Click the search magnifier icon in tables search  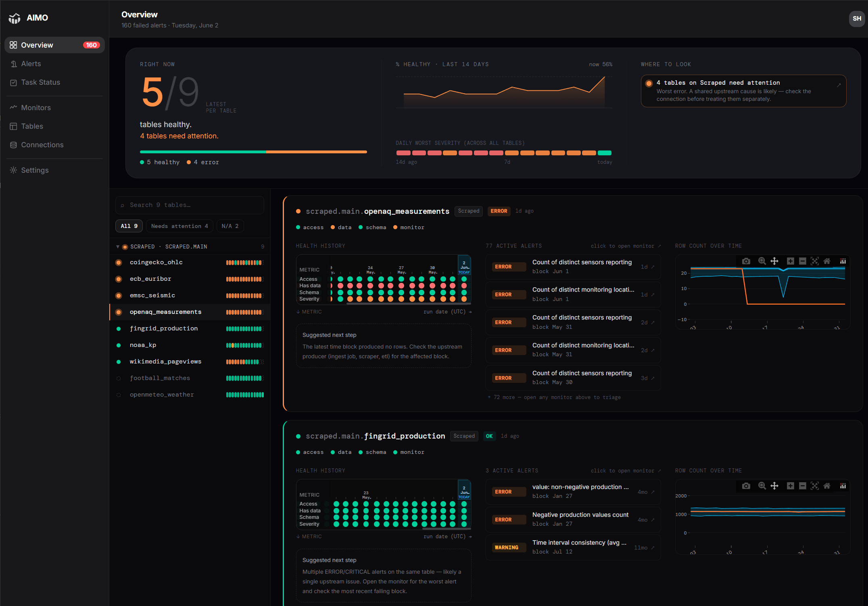click(x=123, y=205)
